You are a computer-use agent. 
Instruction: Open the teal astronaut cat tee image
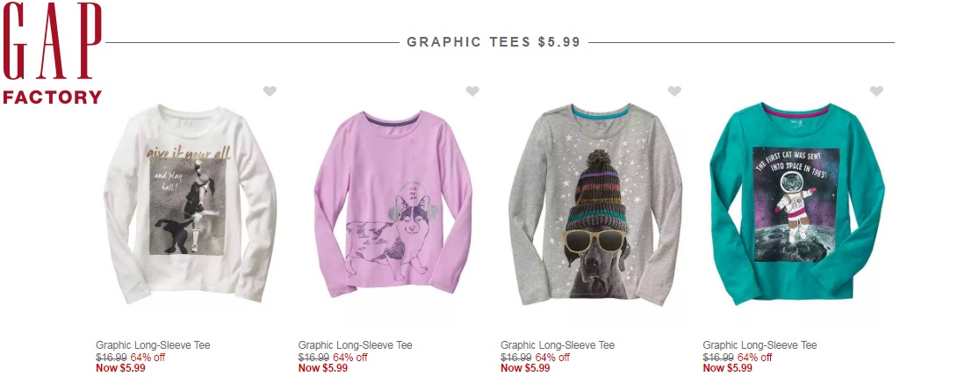pos(797,203)
